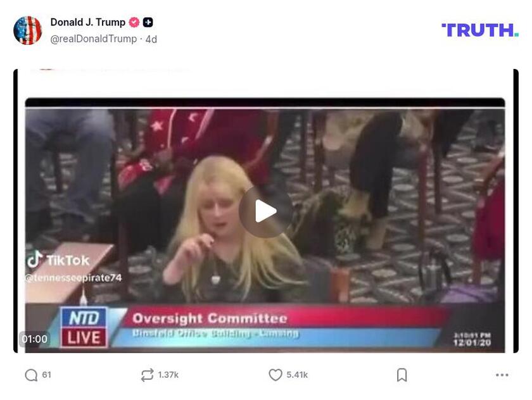Click the Donald J. Trump display name

tap(88, 22)
